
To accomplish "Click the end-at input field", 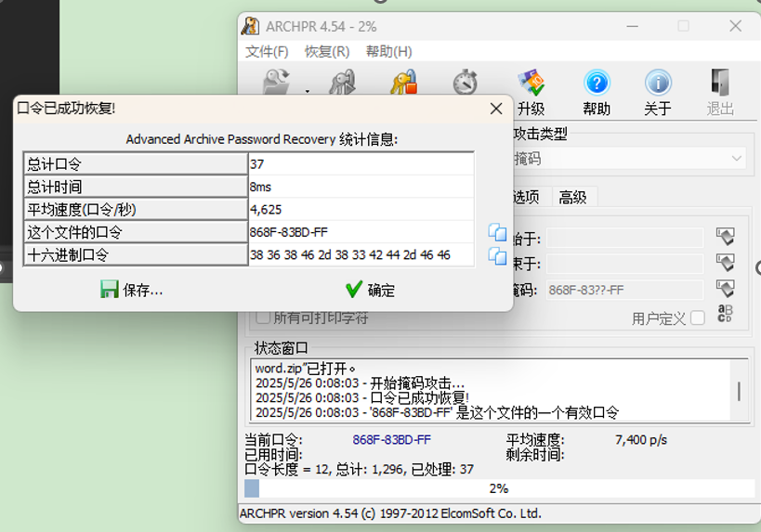I will coord(624,264).
